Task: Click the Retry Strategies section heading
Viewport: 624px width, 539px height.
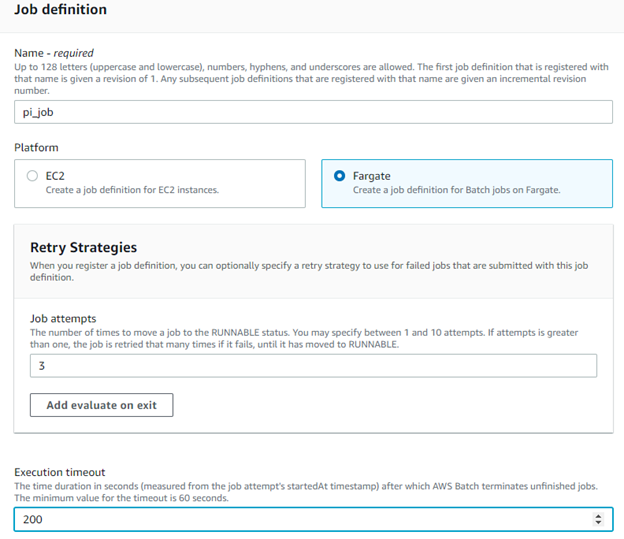Action: [83, 247]
